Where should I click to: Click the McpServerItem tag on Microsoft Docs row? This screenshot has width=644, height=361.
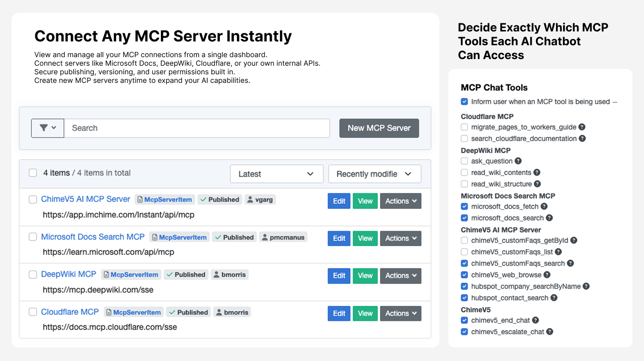(179, 237)
